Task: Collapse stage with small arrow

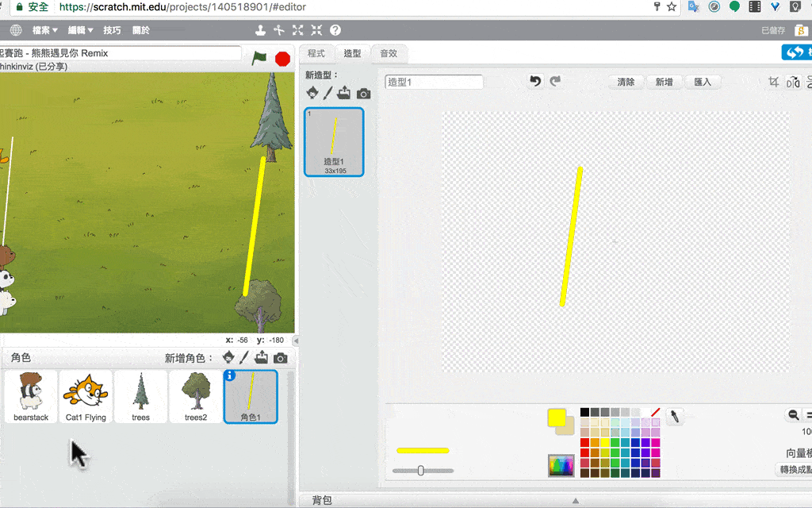Action: pyautogui.click(x=296, y=341)
